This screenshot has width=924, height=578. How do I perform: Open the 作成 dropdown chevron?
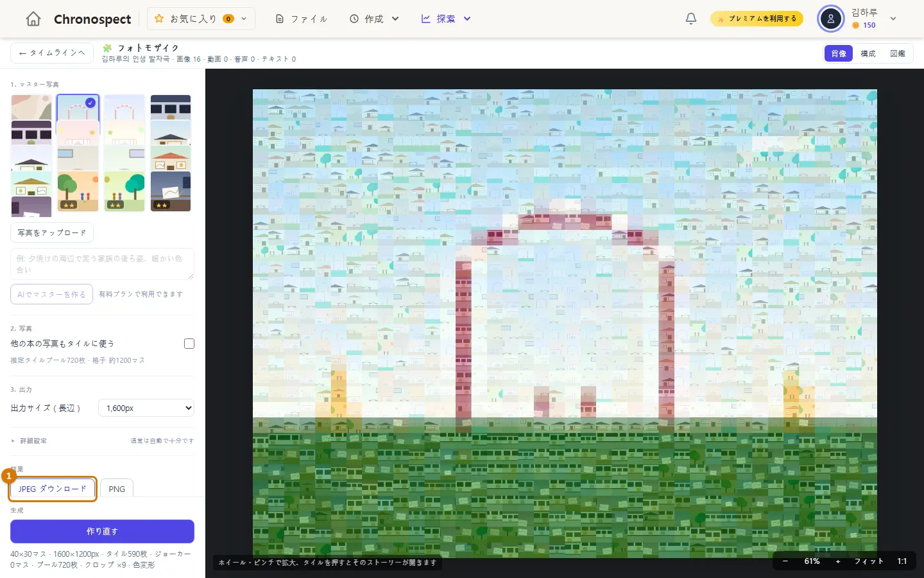[395, 19]
